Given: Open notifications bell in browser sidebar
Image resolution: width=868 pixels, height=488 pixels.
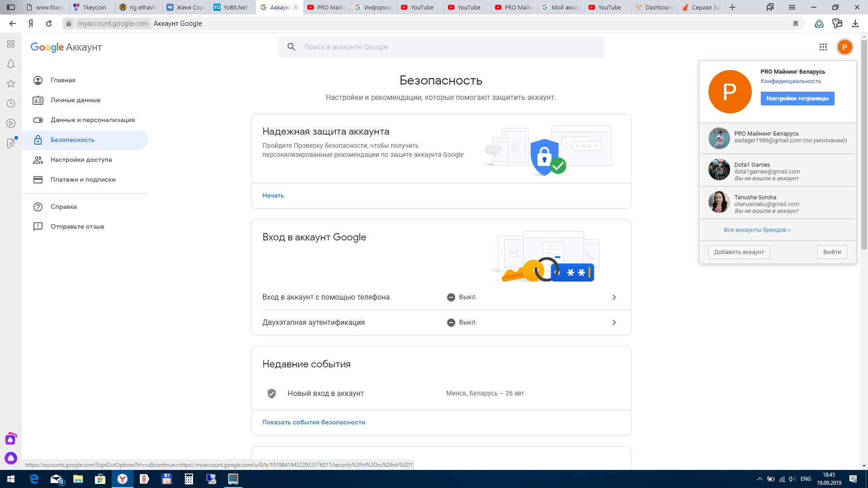Looking at the screenshot, I should click(x=11, y=64).
